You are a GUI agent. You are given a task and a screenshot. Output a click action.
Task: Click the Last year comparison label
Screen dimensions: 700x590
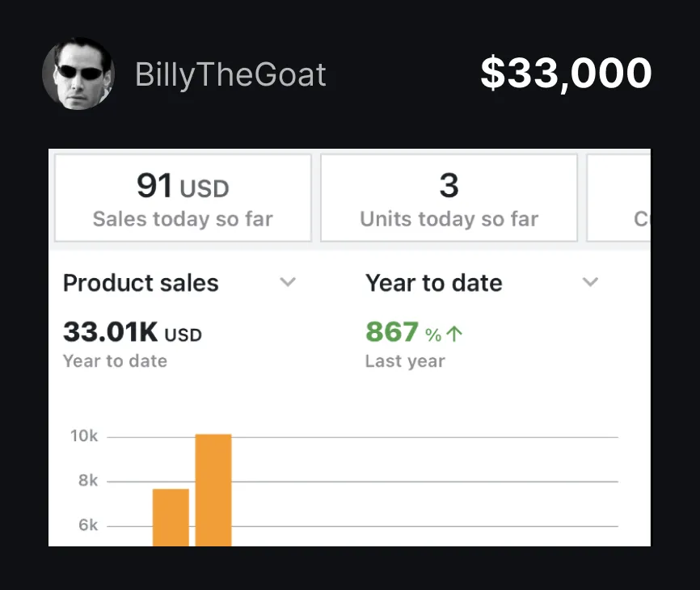tap(404, 361)
